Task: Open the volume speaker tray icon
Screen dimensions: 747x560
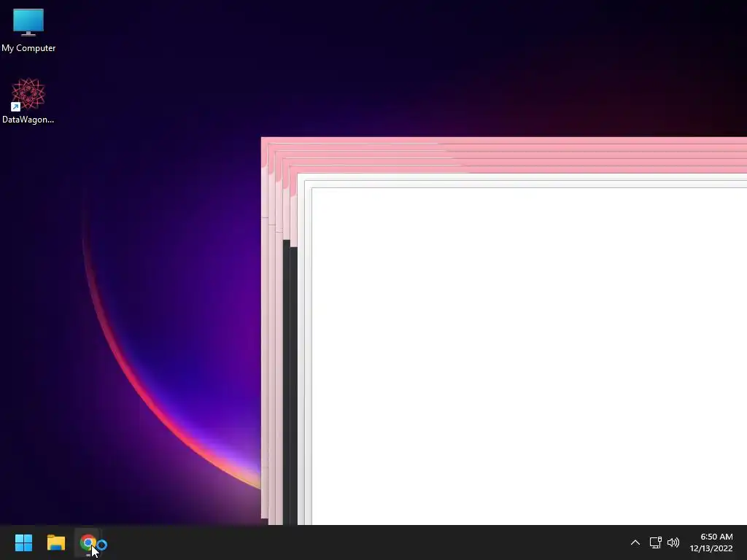Action: coord(673,542)
